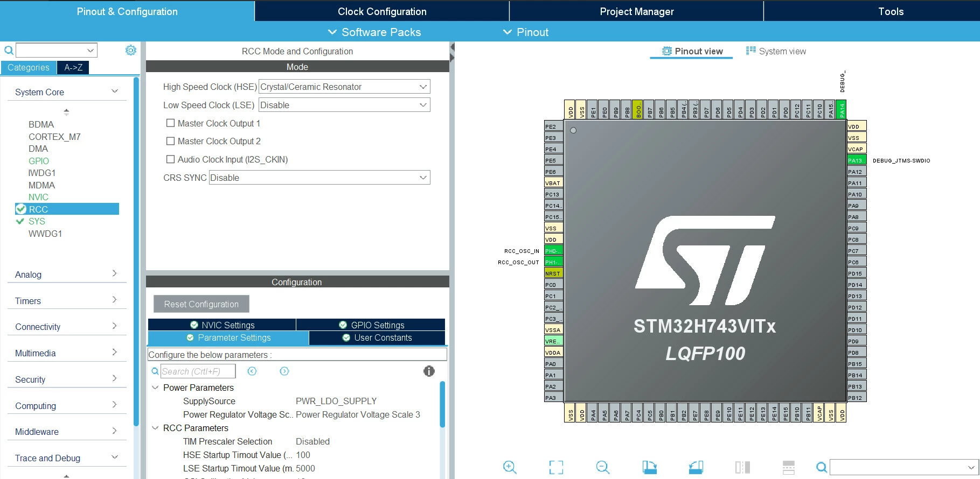This screenshot has width=980, height=479.
Task: Switch to the Clock Configuration tab
Action: pyautogui.click(x=382, y=11)
